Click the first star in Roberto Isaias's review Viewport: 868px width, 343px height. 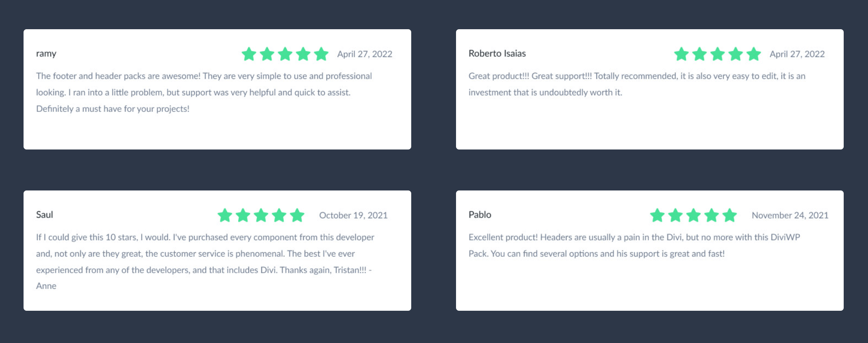(682, 54)
